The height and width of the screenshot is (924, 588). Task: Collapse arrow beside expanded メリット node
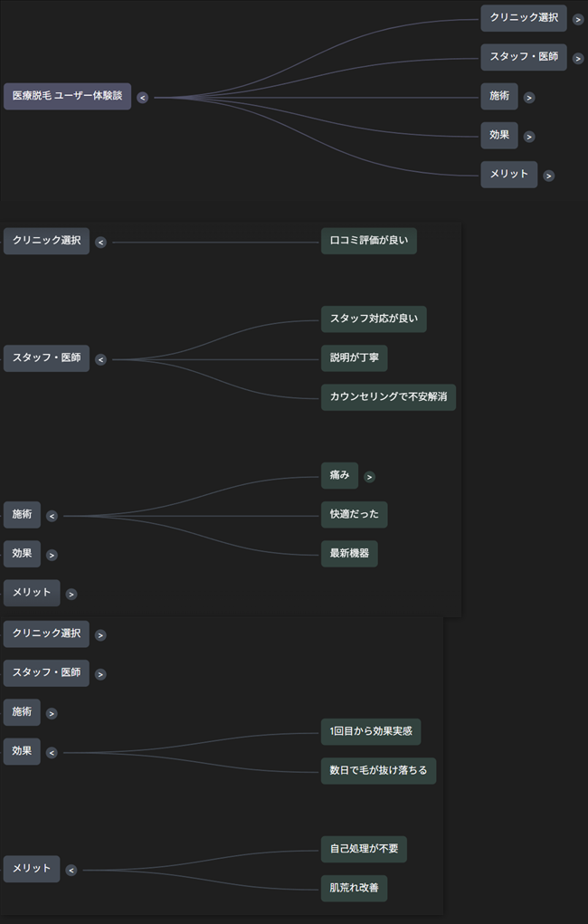[x=71, y=871]
